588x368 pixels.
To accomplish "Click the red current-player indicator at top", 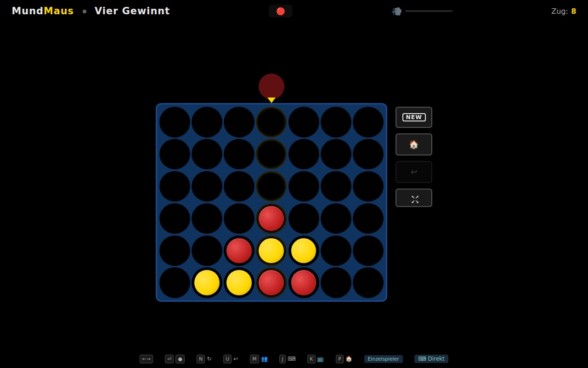I will click(281, 11).
